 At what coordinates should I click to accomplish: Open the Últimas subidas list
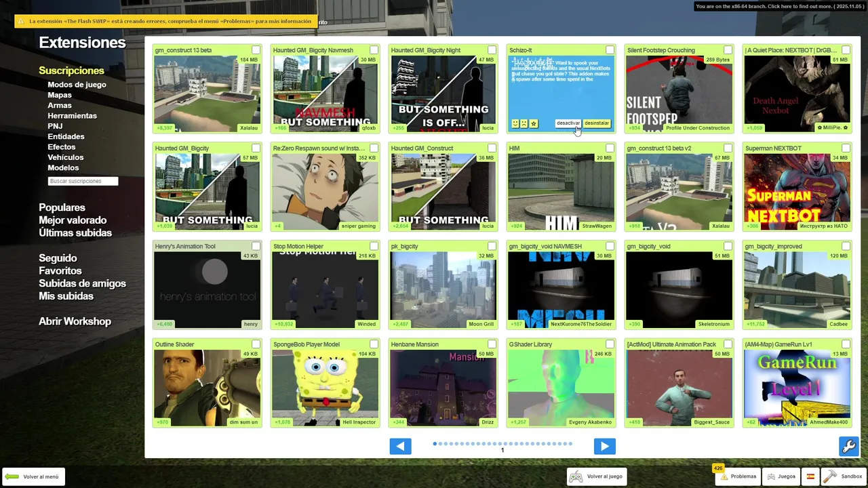click(x=75, y=233)
